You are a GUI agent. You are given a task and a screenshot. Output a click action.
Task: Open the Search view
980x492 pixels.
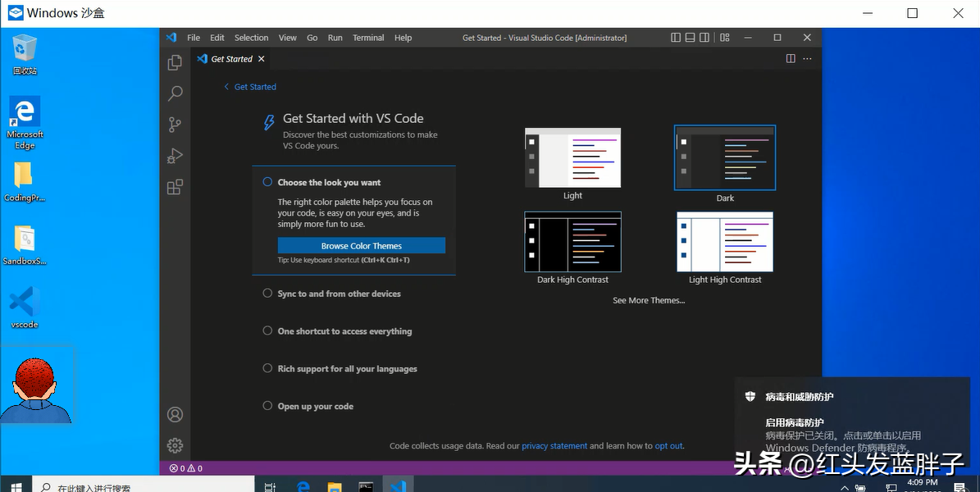pyautogui.click(x=175, y=93)
